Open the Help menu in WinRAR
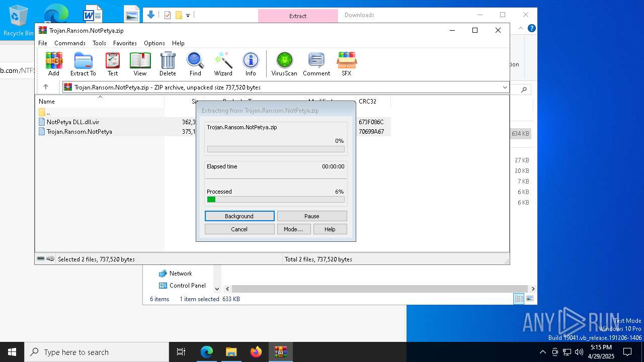This screenshot has height=362, width=644. tap(178, 43)
